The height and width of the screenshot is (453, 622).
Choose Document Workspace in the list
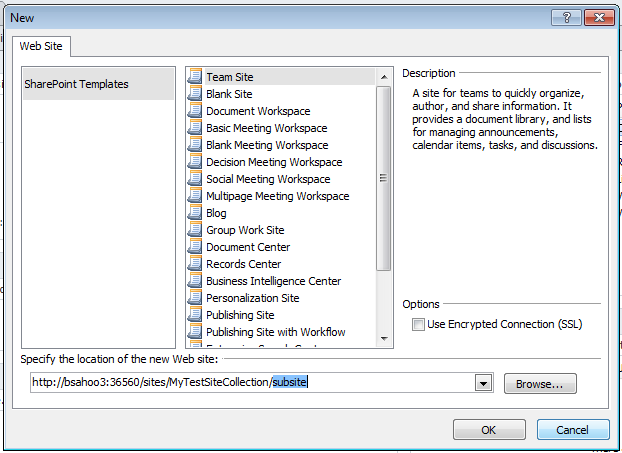tap(258, 111)
